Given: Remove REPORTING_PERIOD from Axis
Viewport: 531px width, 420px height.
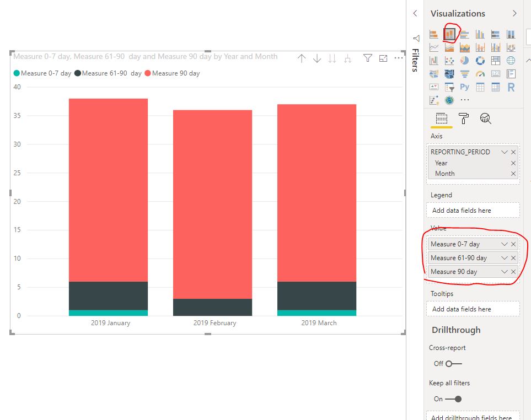Looking at the screenshot, I should pyautogui.click(x=513, y=152).
